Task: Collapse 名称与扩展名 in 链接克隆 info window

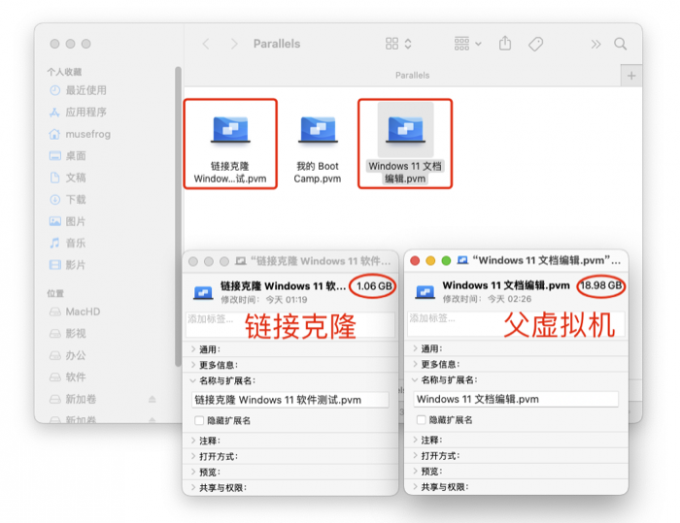Action: (193, 381)
